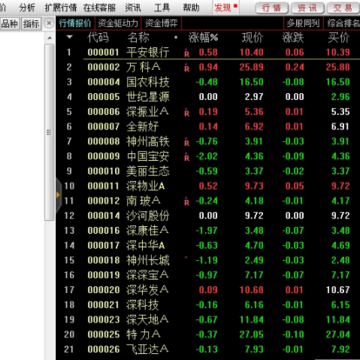Select stock 特力A
This screenshot has width=360, height=360.
click(x=143, y=334)
